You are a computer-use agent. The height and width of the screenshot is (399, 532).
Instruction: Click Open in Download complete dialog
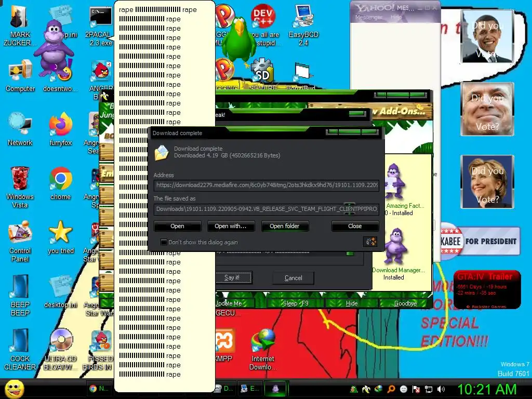178,226
